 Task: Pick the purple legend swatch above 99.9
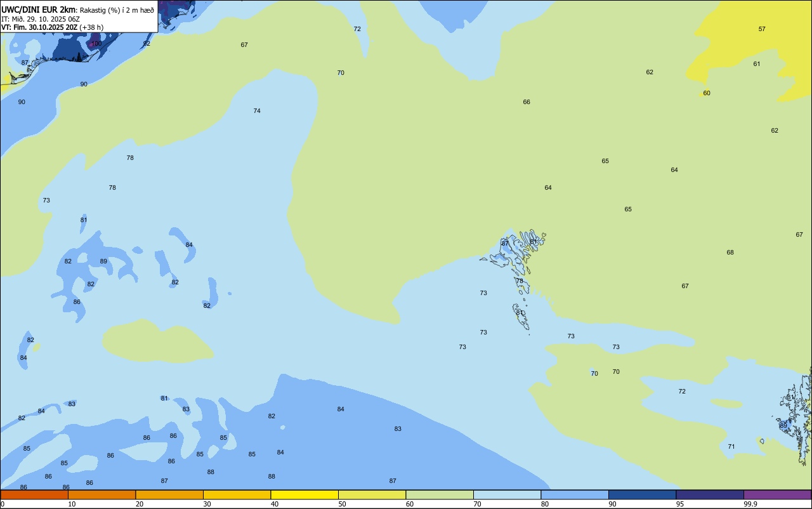[x=778, y=494]
